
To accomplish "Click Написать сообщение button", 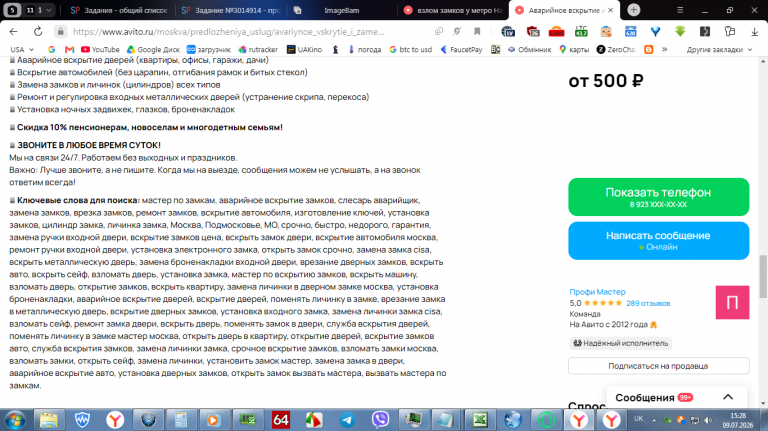I will tap(658, 240).
